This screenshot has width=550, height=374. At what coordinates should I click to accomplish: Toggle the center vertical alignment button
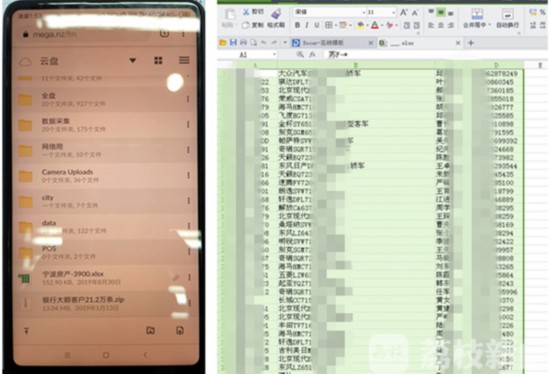click(441, 13)
